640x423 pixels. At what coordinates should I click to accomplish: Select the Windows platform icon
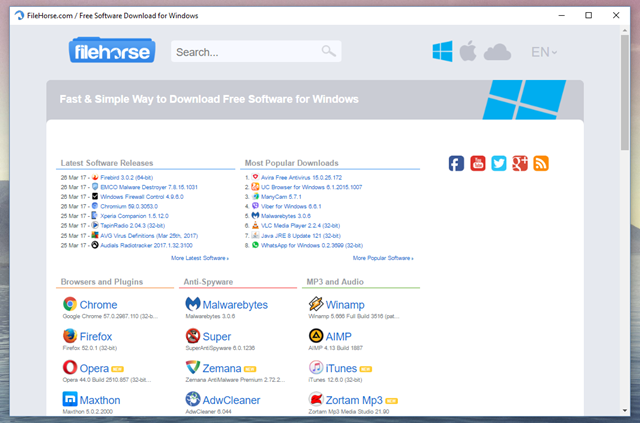(442, 51)
